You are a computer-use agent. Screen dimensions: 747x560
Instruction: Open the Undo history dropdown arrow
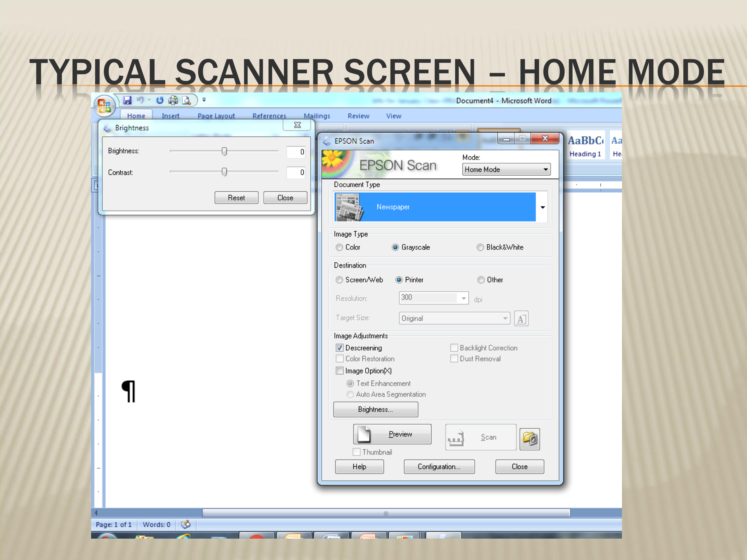point(149,100)
